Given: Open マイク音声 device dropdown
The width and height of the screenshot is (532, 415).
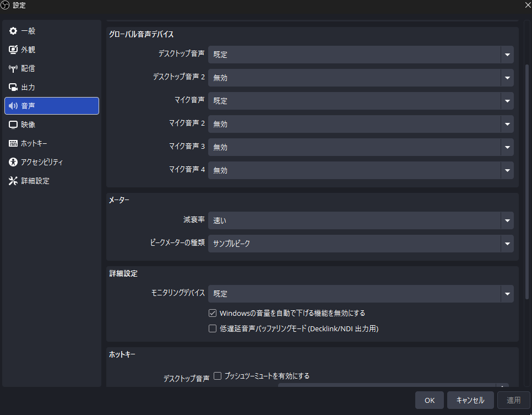Looking at the screenshot, I should [361, 101].
